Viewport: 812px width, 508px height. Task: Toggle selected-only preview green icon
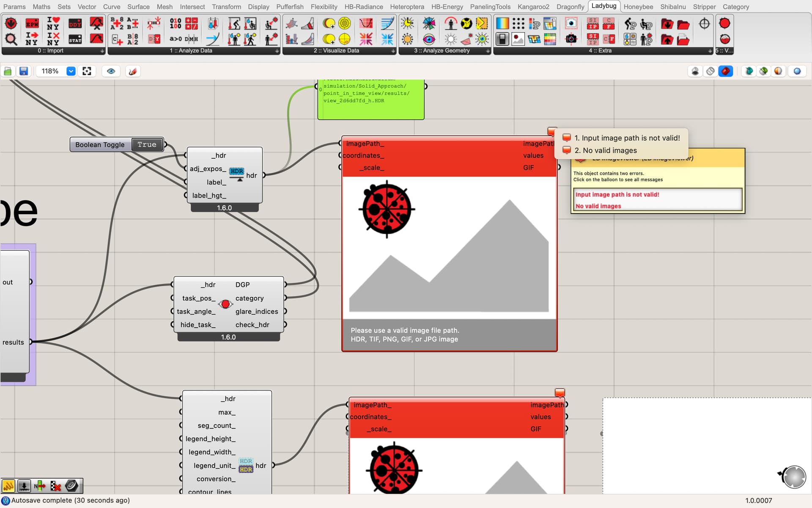[x=749, y=71]
